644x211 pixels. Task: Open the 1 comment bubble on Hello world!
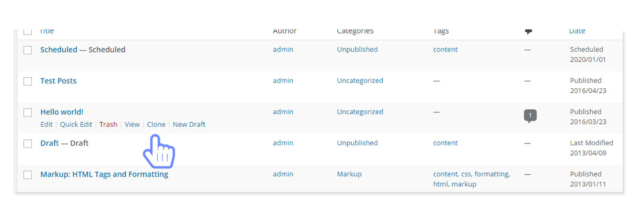(530, 116)
